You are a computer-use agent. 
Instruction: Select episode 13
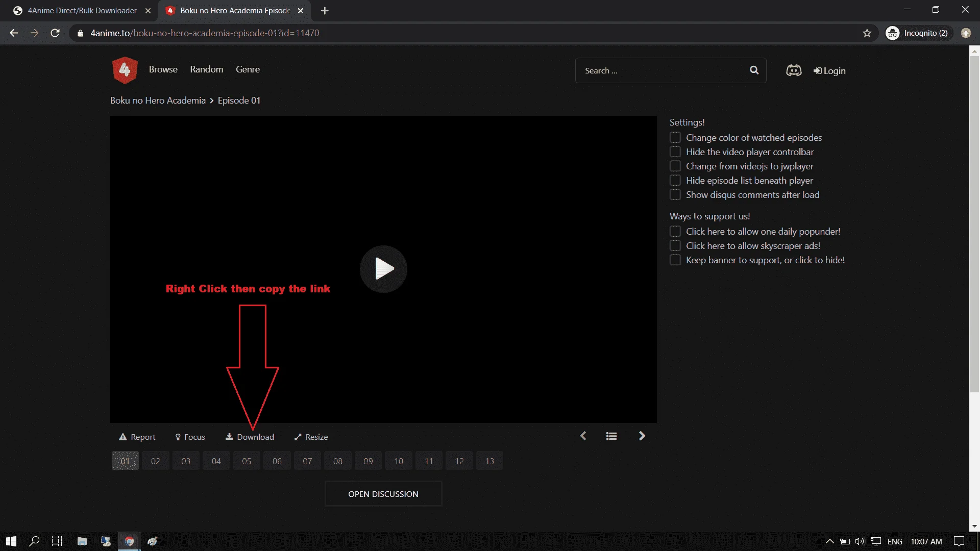[489, 461]
